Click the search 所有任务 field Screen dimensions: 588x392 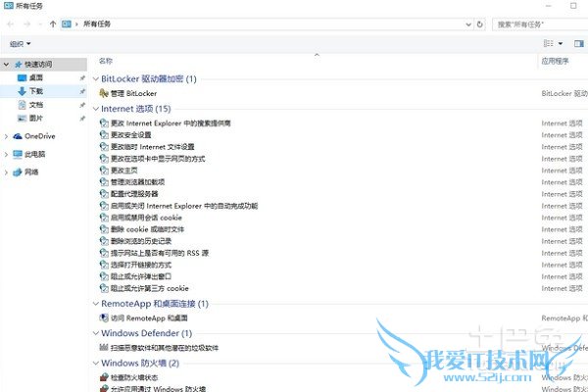coord(540,24)
